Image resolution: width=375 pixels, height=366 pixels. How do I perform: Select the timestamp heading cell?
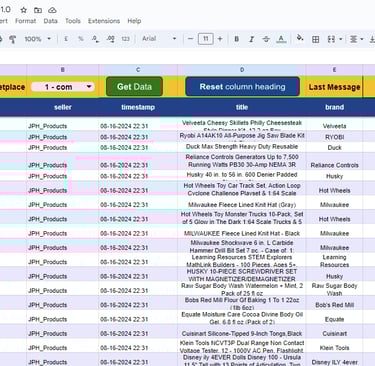(138, 107)
